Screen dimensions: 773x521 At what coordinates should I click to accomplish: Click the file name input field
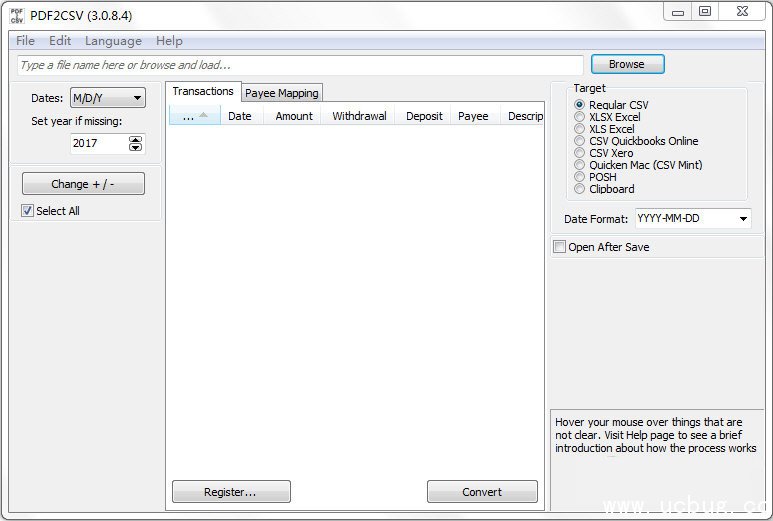[x=300, y=65]
